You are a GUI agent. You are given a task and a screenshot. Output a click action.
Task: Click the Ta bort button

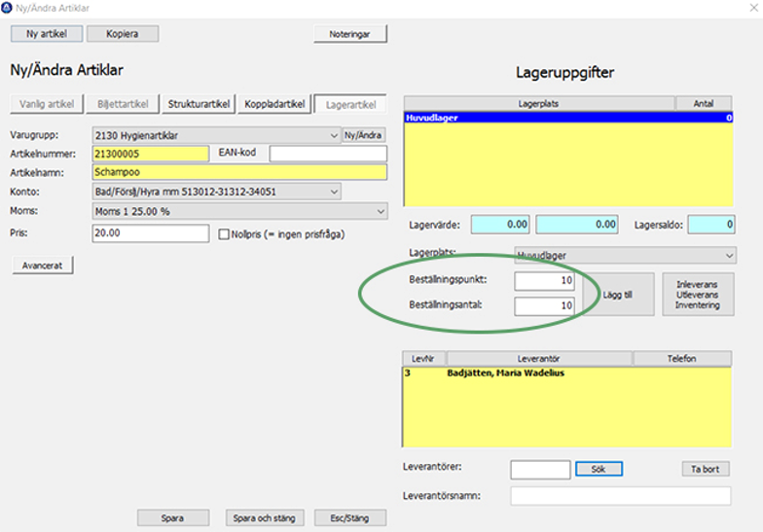[x=706, y=469]
